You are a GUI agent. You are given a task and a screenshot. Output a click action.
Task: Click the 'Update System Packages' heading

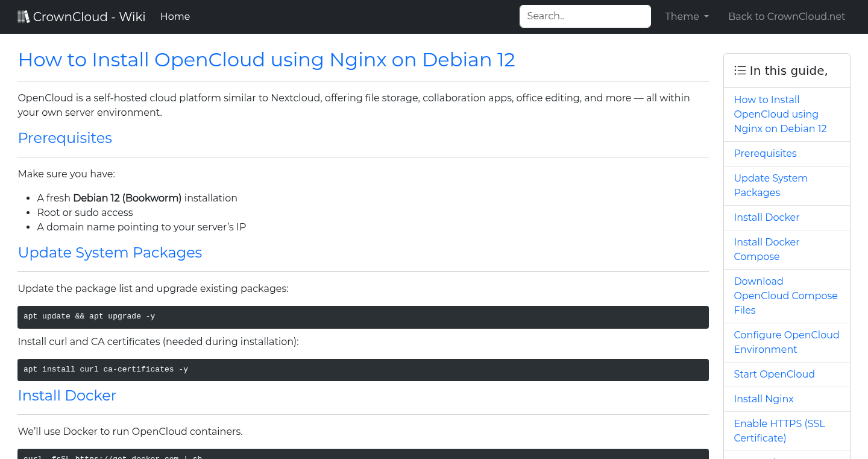pos(110,253)
